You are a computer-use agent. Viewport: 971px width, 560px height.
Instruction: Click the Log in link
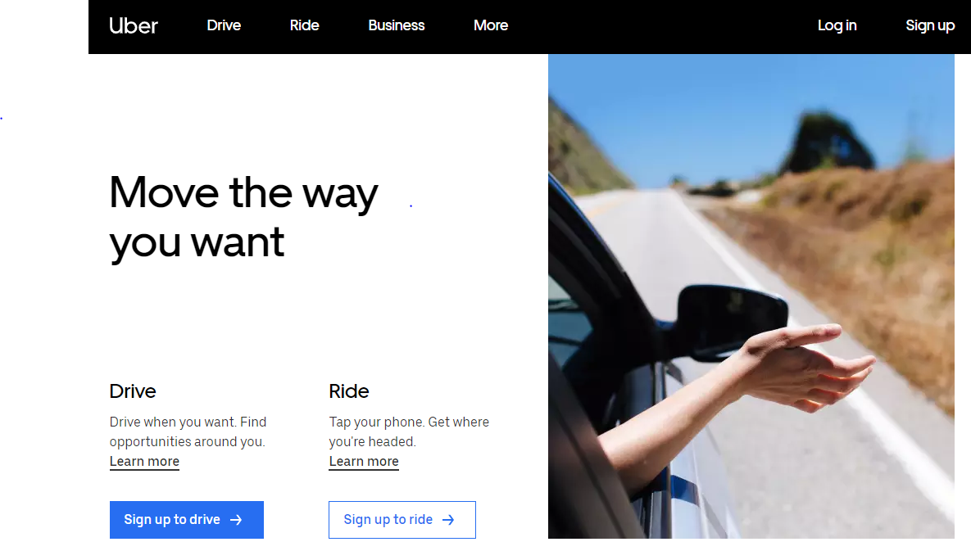click(837, 25)
